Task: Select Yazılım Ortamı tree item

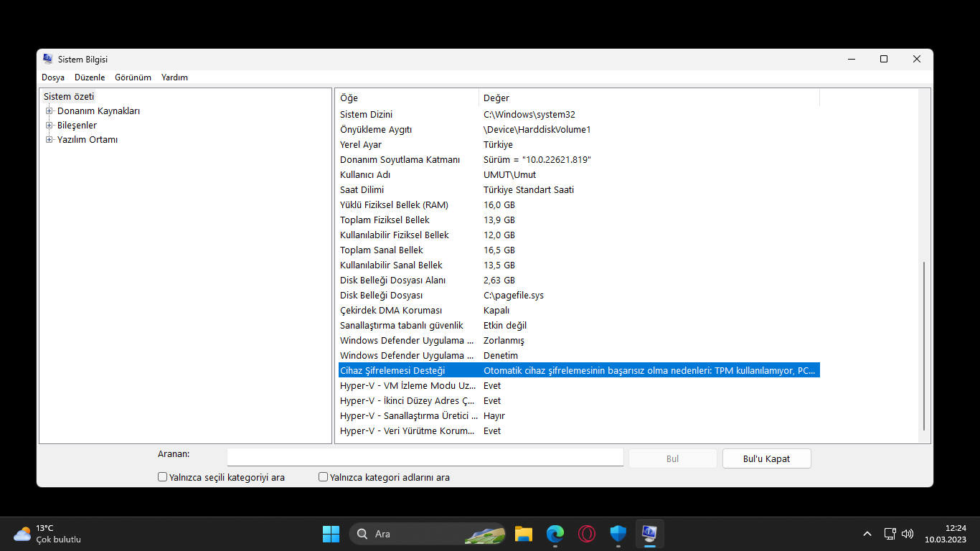Action: (x=88, y=140)
